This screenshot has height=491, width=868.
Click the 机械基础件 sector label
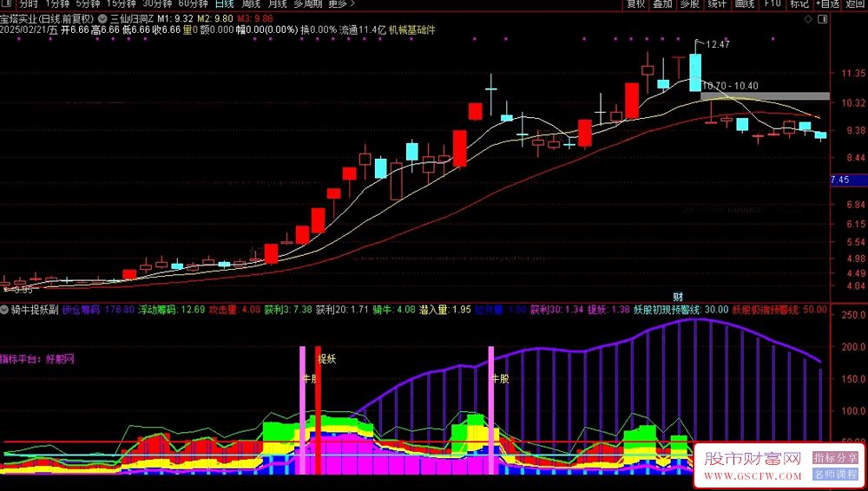412,29
